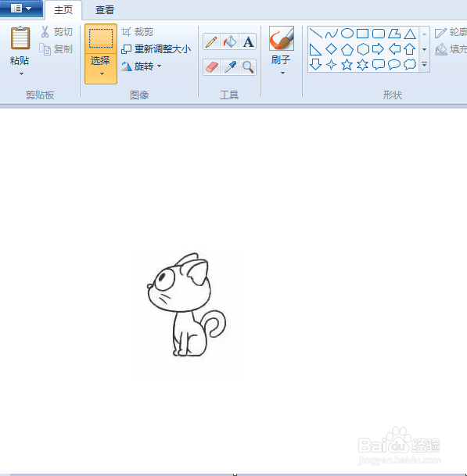Select the Up arrow shape
The image size is (467, 476).
pyautogui.click(x=410, y=49)
